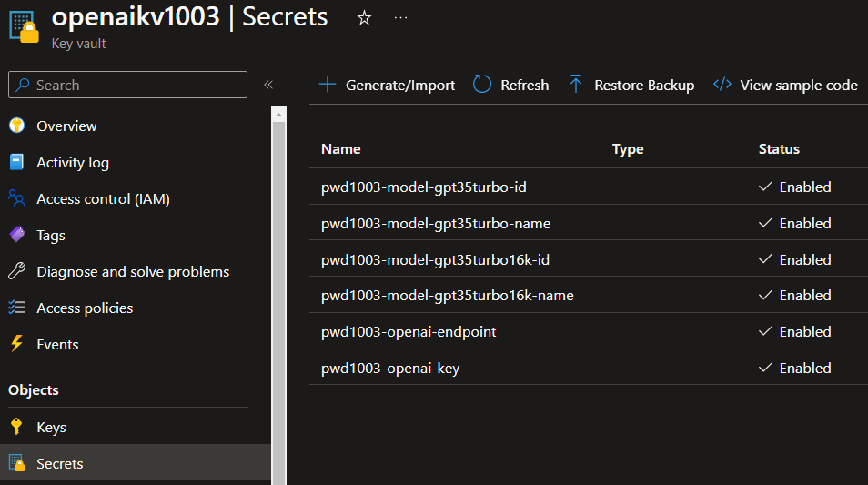Open Access control (IAM)
868x485 pixels.
(103, 198)
